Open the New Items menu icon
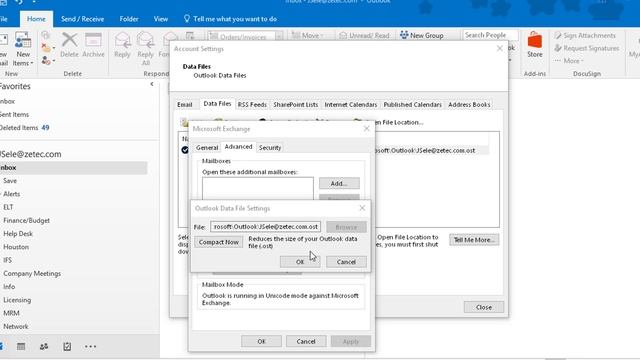This screenshot has width=640, height=360. (x=23, y=41)
